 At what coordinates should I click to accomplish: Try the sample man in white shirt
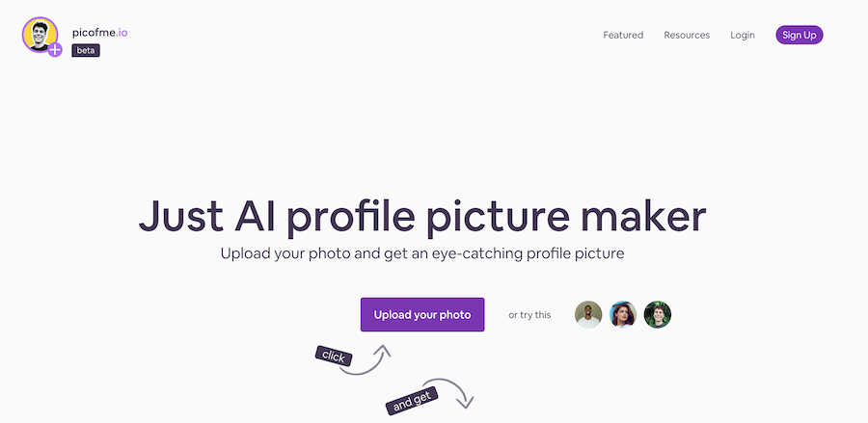[588, 315]
